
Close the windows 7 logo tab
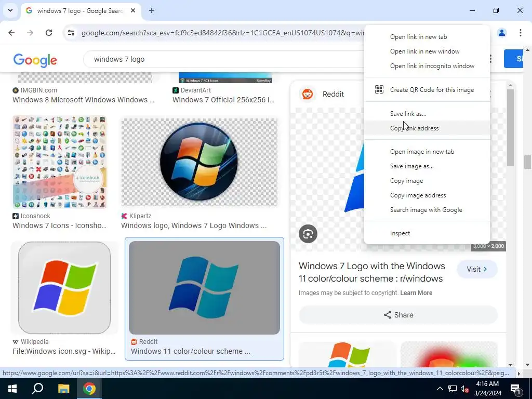pyautogui.click(x=133, y=10)
